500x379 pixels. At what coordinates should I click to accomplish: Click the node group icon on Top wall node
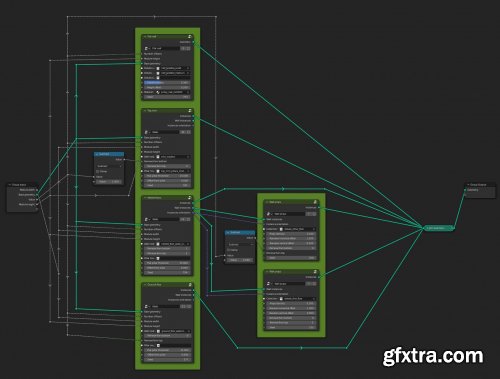[x=190, y=36]
